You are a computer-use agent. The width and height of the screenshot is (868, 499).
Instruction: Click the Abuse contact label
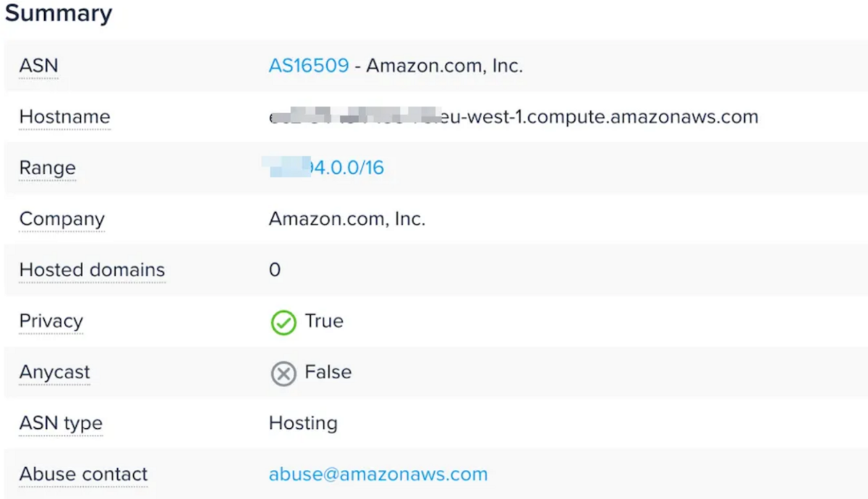83,474
